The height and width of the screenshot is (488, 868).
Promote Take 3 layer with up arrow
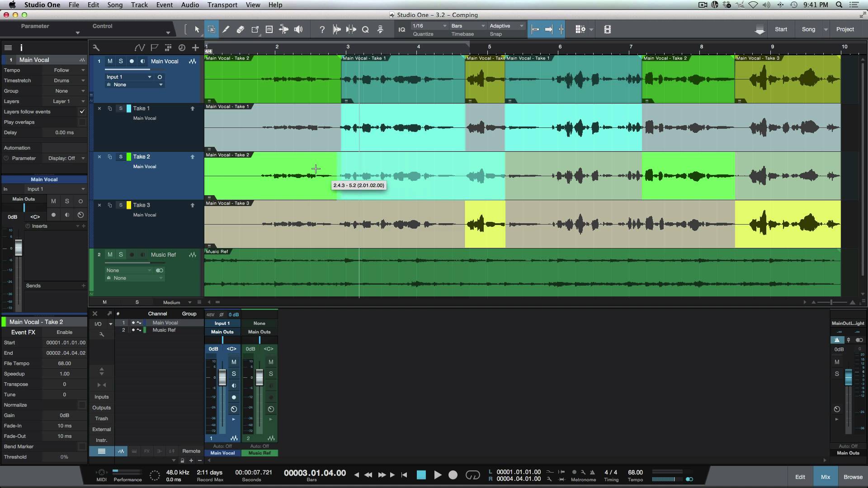tap(192, 205)
